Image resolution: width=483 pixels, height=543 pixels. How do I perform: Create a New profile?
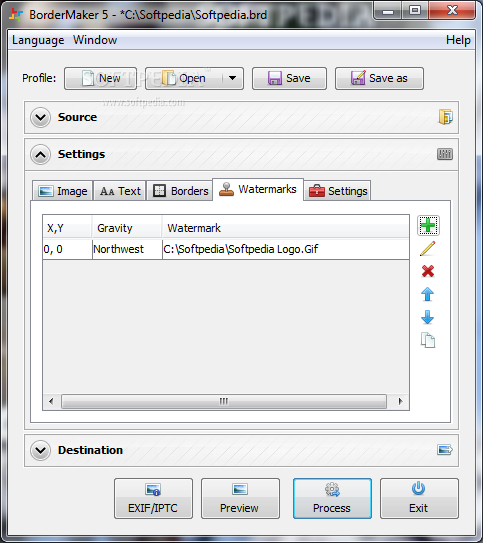tap(100, 78)
